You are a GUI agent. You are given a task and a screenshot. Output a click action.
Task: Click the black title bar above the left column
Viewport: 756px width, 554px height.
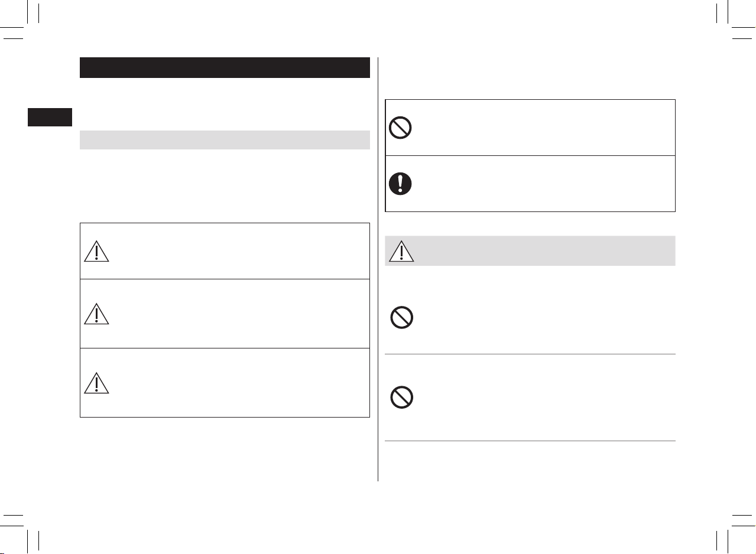pos(225,68)
